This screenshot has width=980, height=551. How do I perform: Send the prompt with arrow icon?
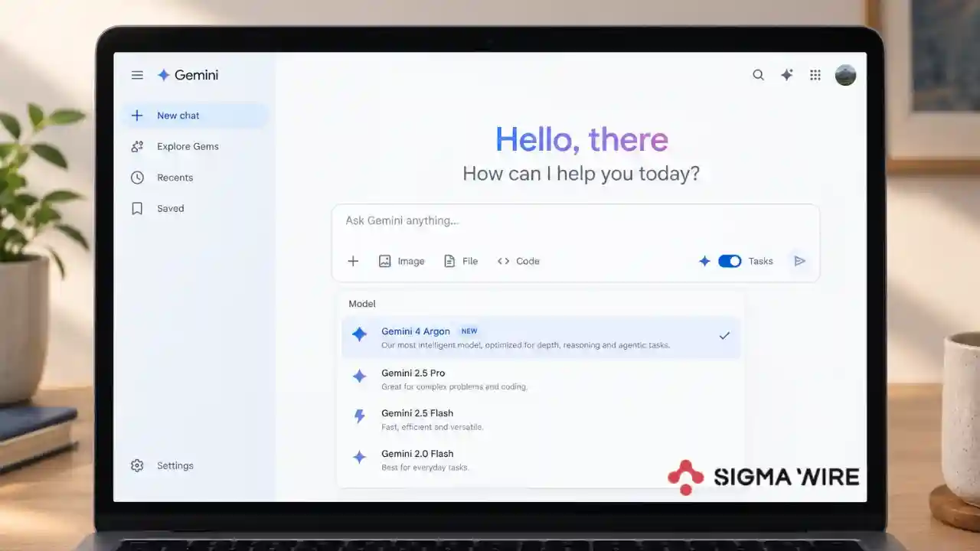tap(800, 261)
